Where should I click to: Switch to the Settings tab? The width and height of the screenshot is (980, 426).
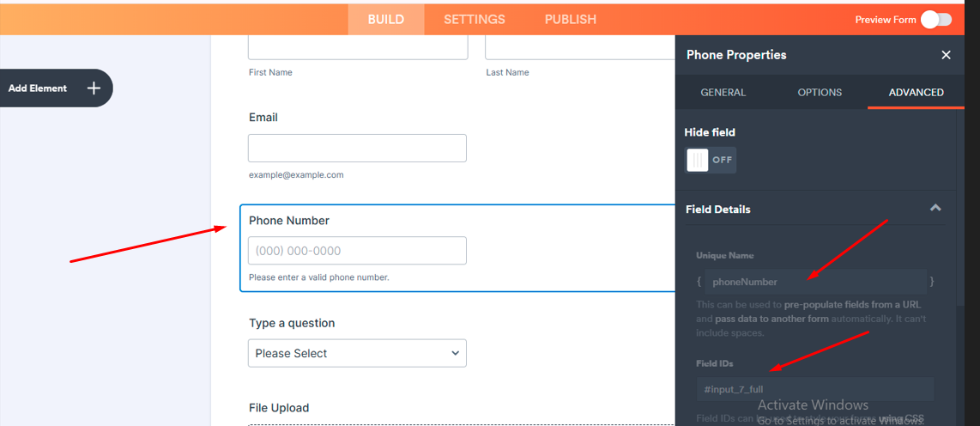(474, 19)
